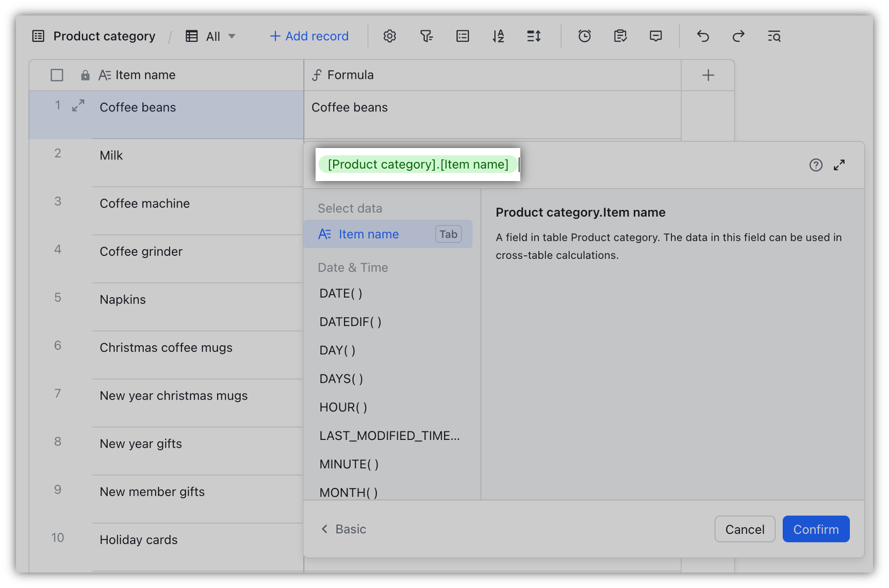Screen dimensions: 889x588
Task: Choose the DATEDIF() function
Action: [x=350, y=322]
